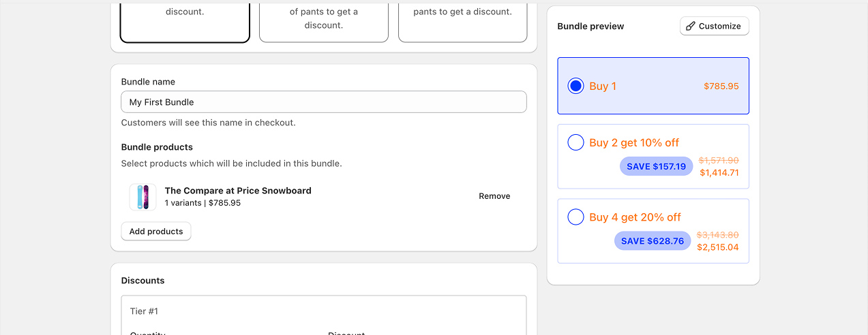Click the $2,515.04 discounted price
Viewport: 868px width, 335px height.
coord(717,247)
